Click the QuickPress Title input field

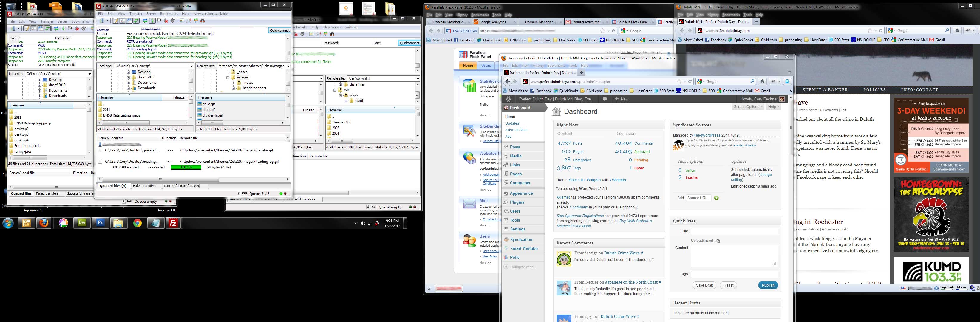pyautogui.click(x=734, y=231)
